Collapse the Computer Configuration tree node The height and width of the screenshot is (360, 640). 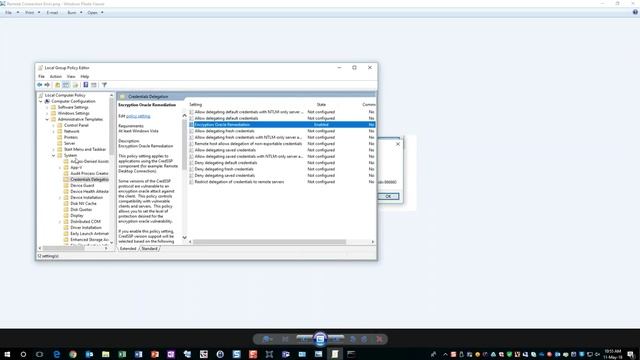[41, 101]
